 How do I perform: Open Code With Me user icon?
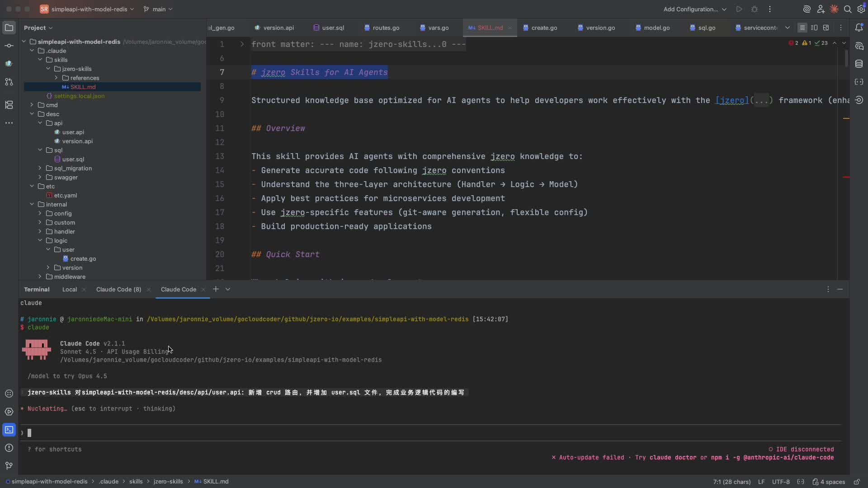821,9
